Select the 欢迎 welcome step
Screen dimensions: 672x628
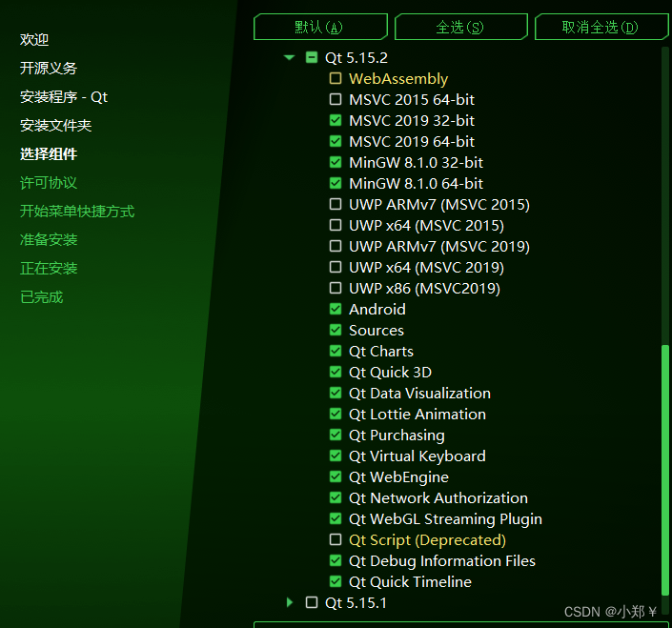pyautogui.click(x=34, y=39)
